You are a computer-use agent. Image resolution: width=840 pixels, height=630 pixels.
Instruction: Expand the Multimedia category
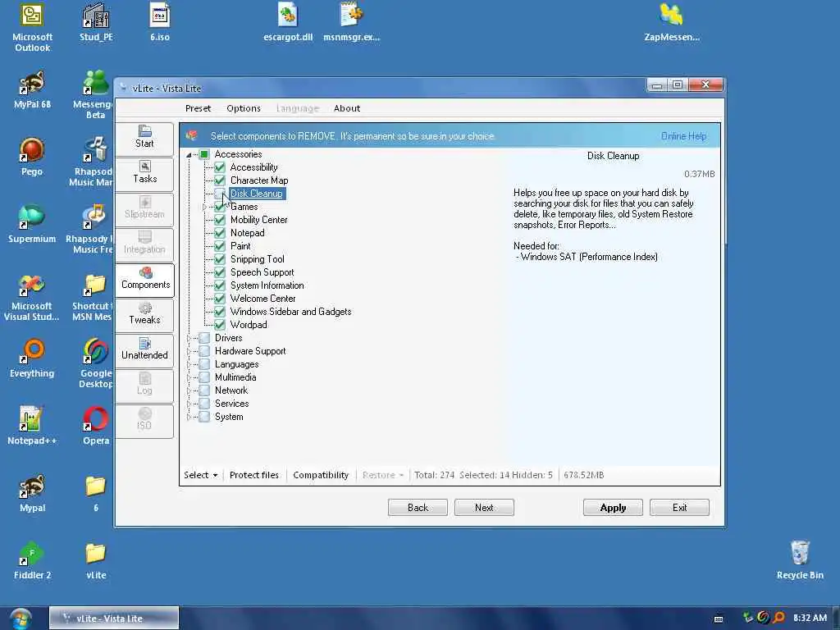[189, 377]
